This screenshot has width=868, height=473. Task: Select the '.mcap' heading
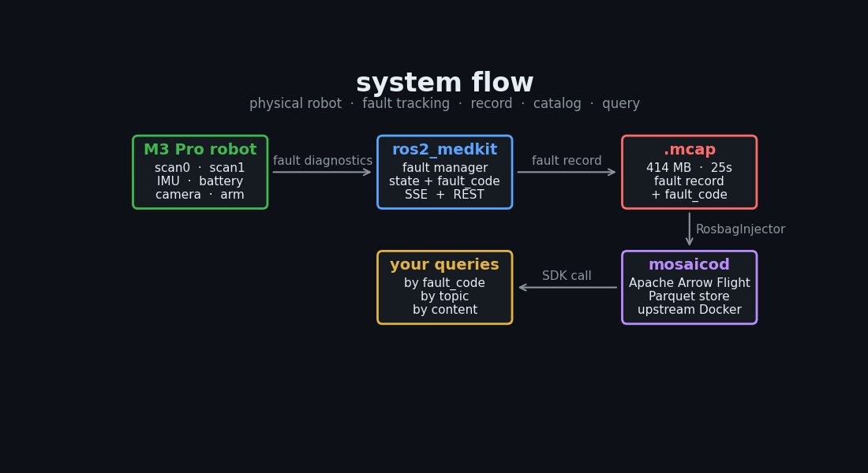click(689, 150)
